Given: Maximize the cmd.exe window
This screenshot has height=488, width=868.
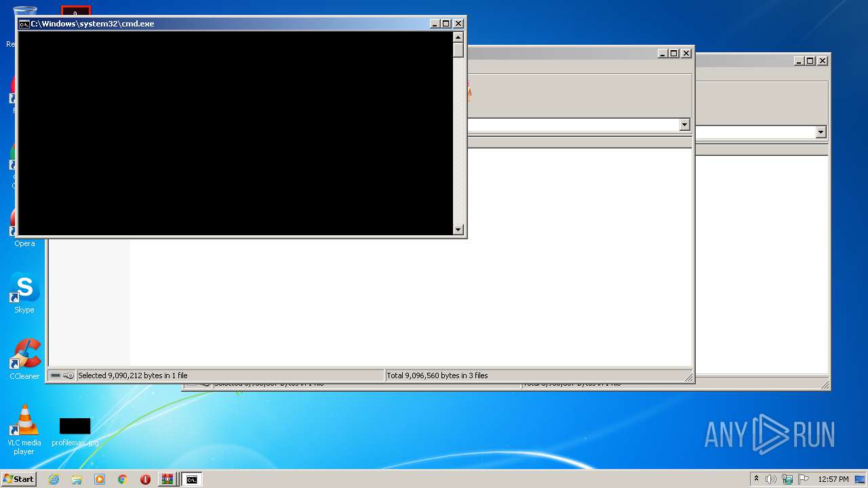Looking at the screenshot, I should tap(446, 24).
